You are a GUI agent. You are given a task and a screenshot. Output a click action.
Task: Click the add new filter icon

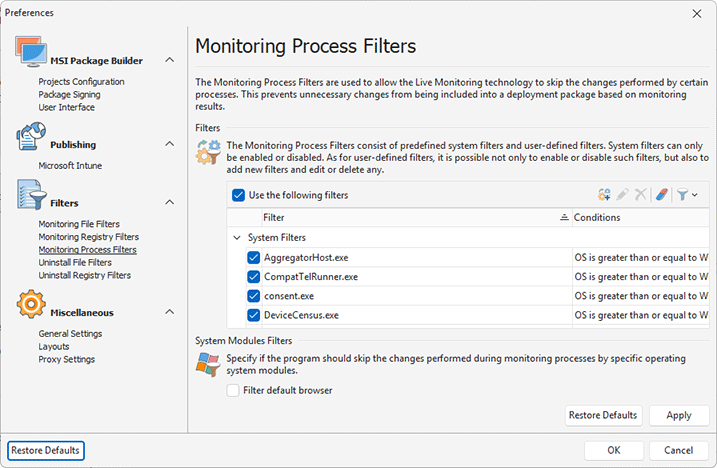604,195
